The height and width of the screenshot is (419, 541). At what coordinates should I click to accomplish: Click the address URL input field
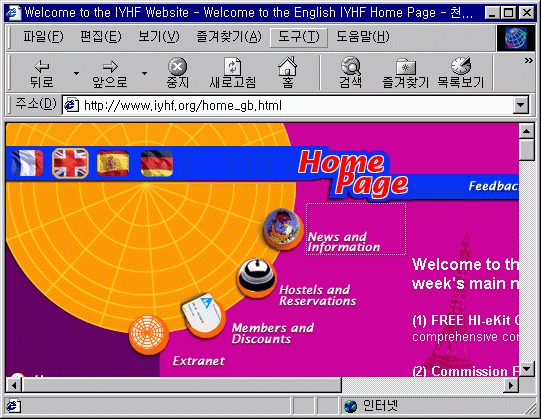coord(287,105)
